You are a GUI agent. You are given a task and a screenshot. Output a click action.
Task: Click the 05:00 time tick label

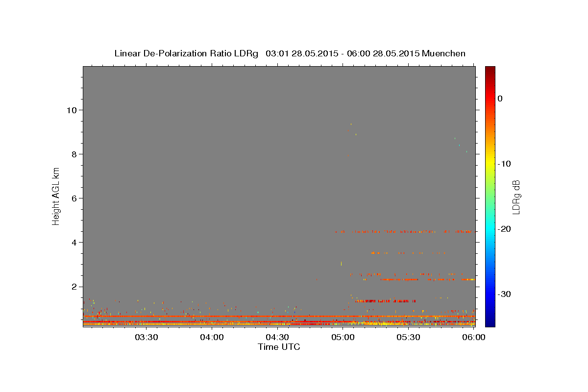click(343, 337)
